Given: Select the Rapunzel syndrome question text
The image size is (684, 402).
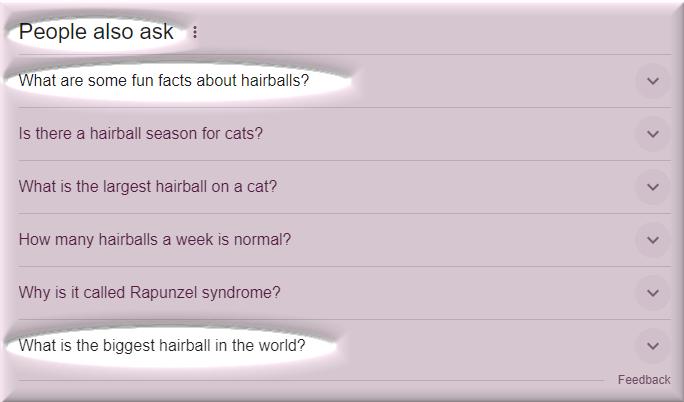Looking at the screenshot, I should [x=150, y=293].
